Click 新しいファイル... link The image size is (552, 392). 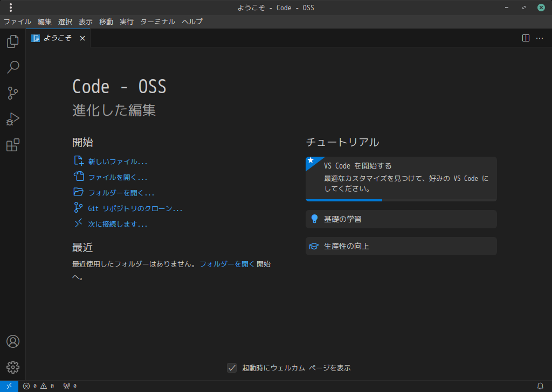118,162
